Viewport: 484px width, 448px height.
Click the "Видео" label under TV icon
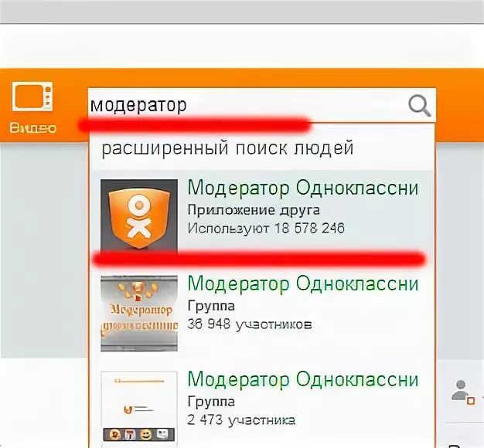point(32,128)
